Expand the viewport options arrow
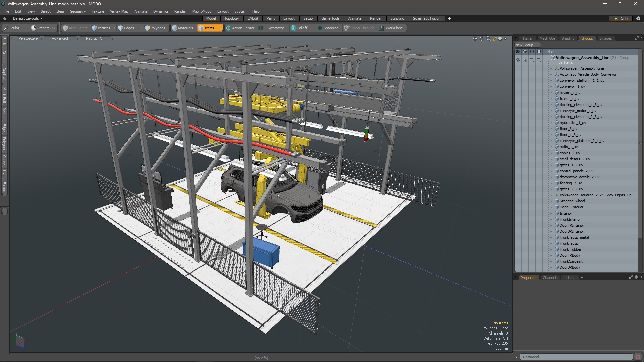The width and height of the screenshot is (644, 362). tap(505, 39)
